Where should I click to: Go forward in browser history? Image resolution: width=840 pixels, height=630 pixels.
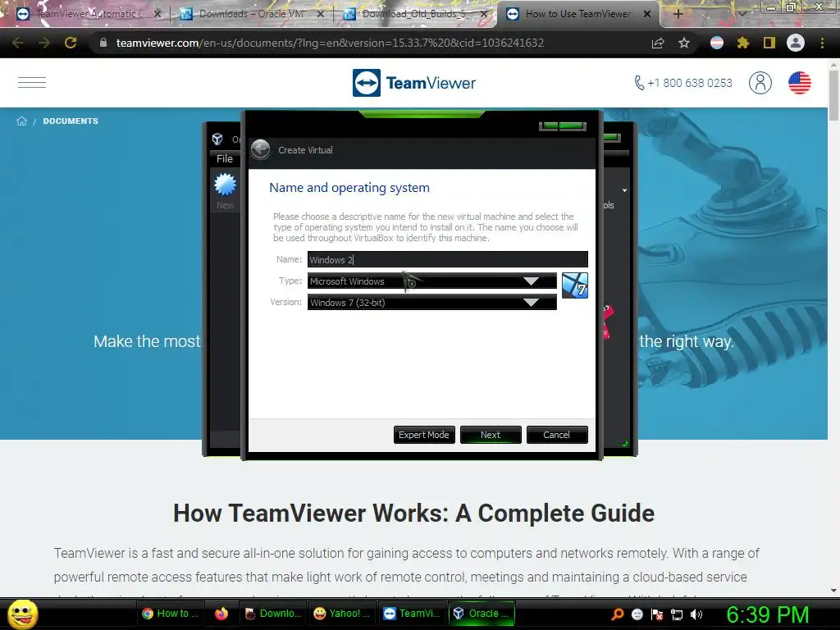coord(44,43)
